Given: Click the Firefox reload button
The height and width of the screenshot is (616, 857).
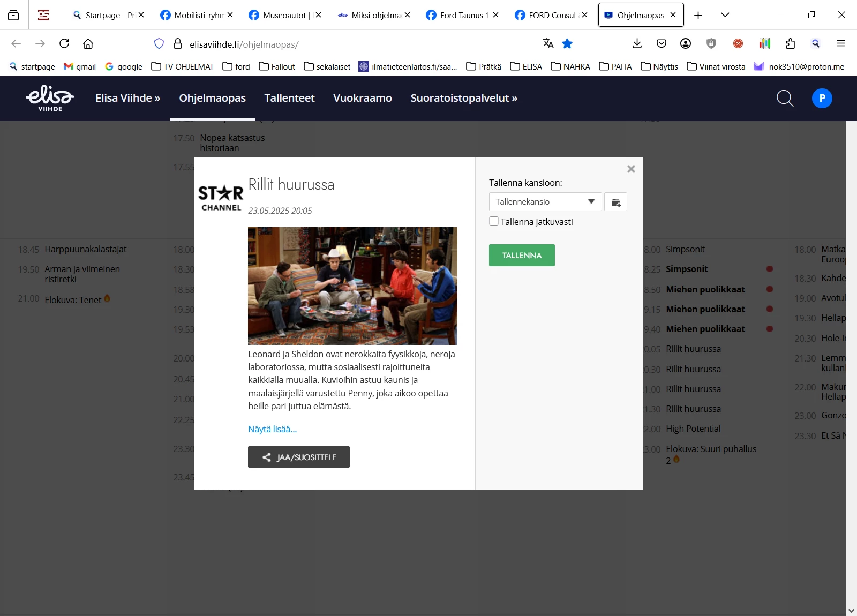Looking at the screenshot, I should click(x=64, y=43).
